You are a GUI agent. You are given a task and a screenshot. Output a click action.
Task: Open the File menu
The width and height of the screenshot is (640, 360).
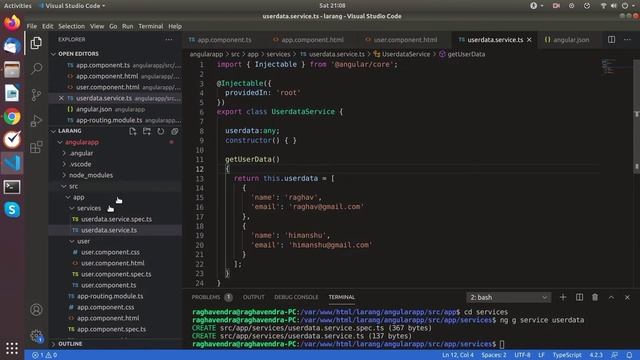pos(32,26)
